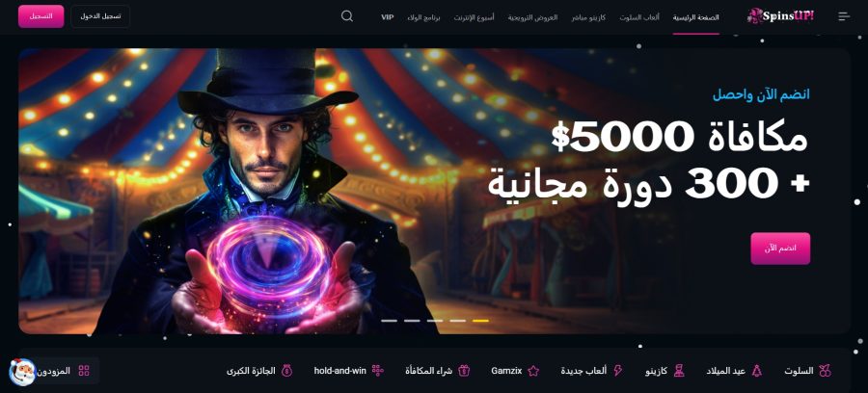
Task: Click the Santa chat avatar
Action: pos(22,372)
